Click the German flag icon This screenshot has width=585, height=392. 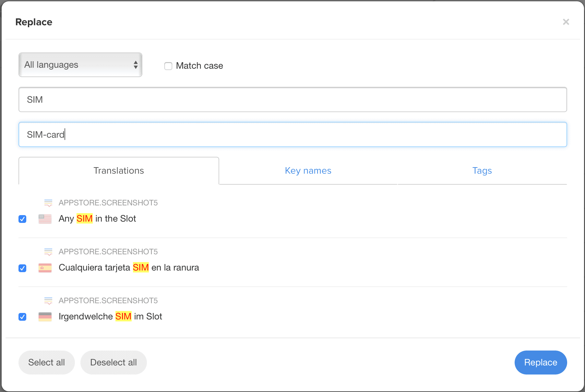45,317
